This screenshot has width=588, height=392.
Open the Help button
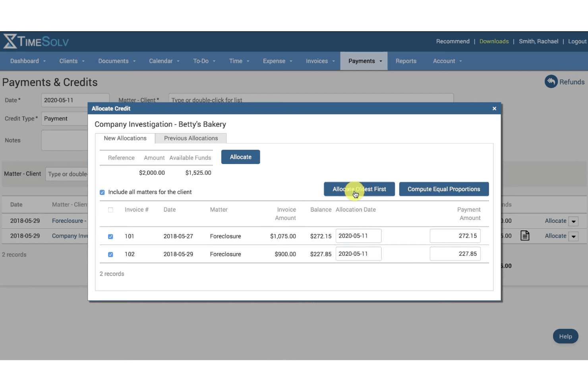pos(565,336)
